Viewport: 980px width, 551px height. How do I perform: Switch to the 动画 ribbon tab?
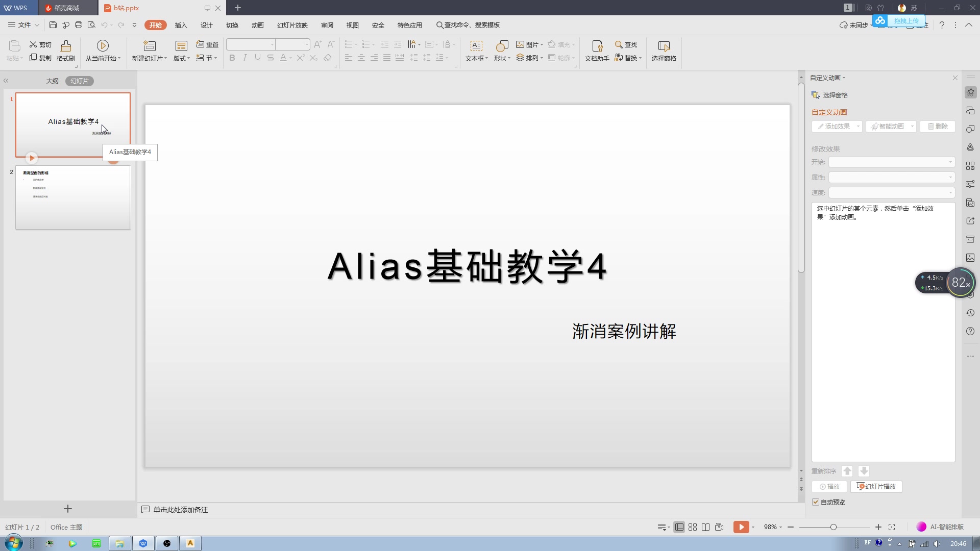pyautogui.click(x=257, y=24)
